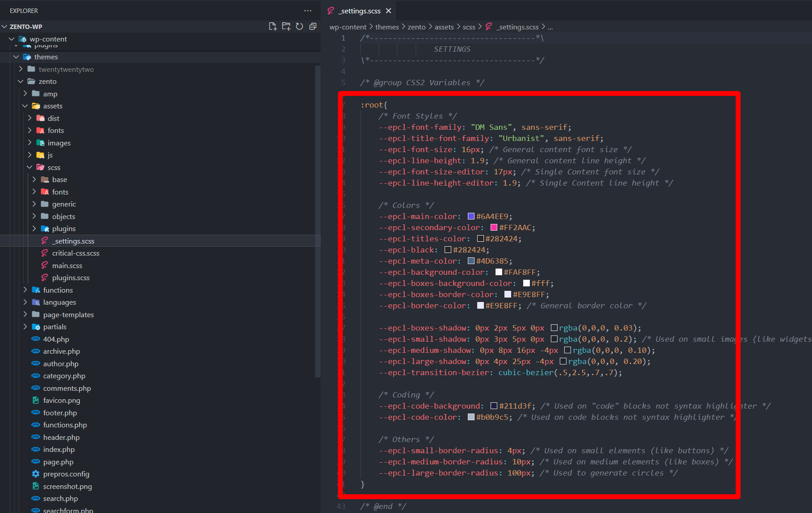Click the New Folder icon in Explorer
812x513 pixels.
[x=286, y=26]
